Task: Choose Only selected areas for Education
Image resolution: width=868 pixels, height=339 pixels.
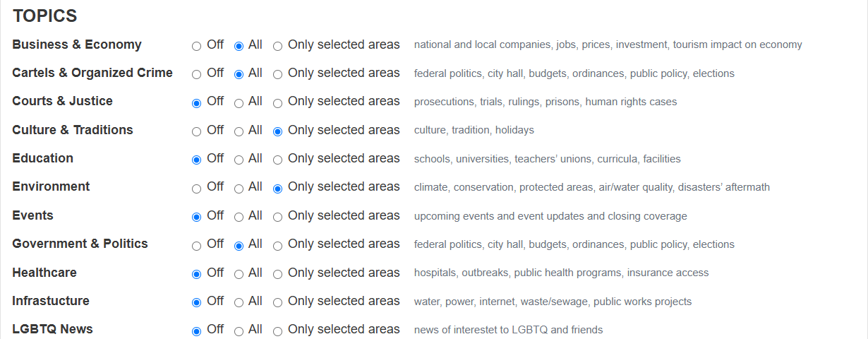Action: [x=277, y=160]
